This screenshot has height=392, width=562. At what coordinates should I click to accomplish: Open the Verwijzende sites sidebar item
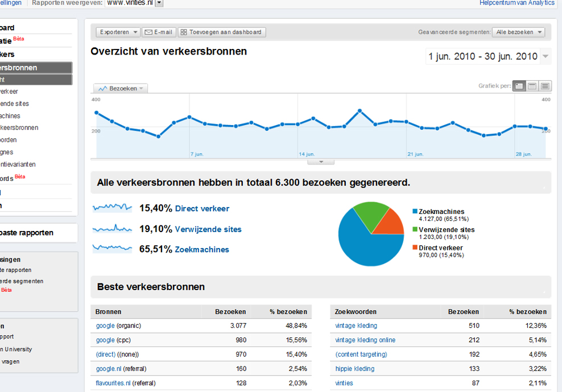pos(14,104)
